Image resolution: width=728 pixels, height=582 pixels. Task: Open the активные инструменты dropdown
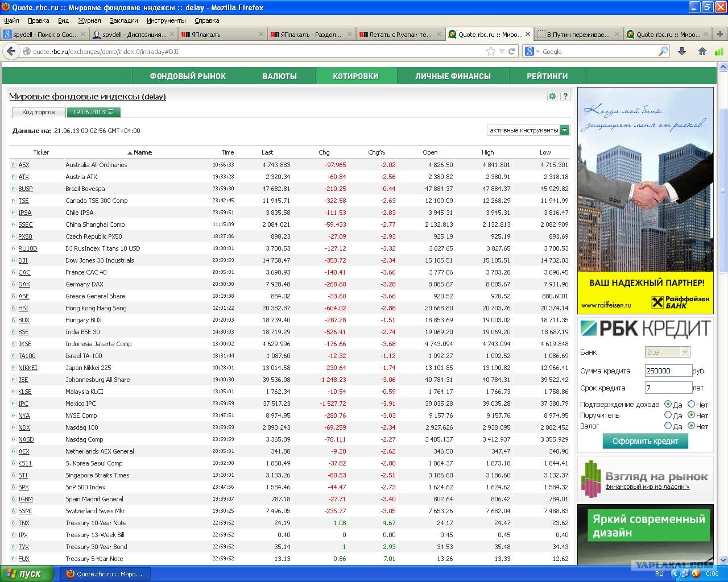528,130
